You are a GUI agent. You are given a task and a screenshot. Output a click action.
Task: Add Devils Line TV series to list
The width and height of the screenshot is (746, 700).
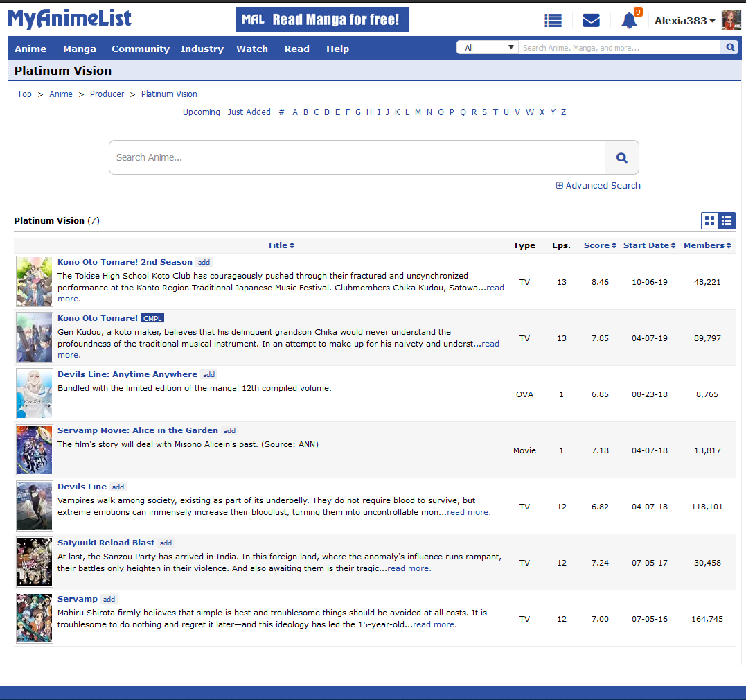[x=118, y=487]
